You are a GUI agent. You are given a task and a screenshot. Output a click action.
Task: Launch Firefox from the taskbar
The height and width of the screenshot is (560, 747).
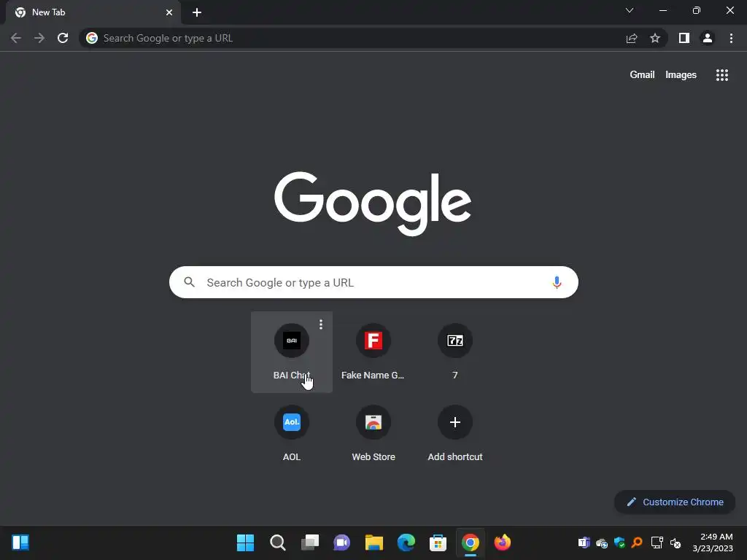(502, 542)
